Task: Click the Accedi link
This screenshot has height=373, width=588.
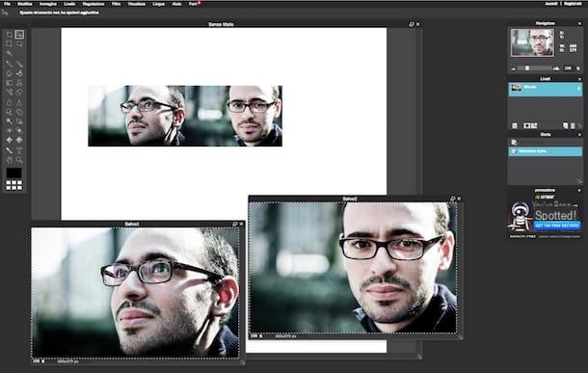Action: point(551,4)
